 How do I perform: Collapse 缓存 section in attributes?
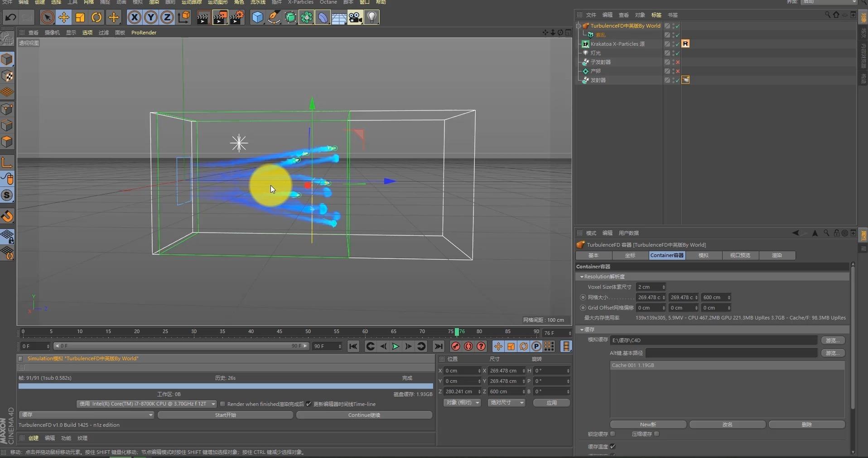tap(582, 329)
